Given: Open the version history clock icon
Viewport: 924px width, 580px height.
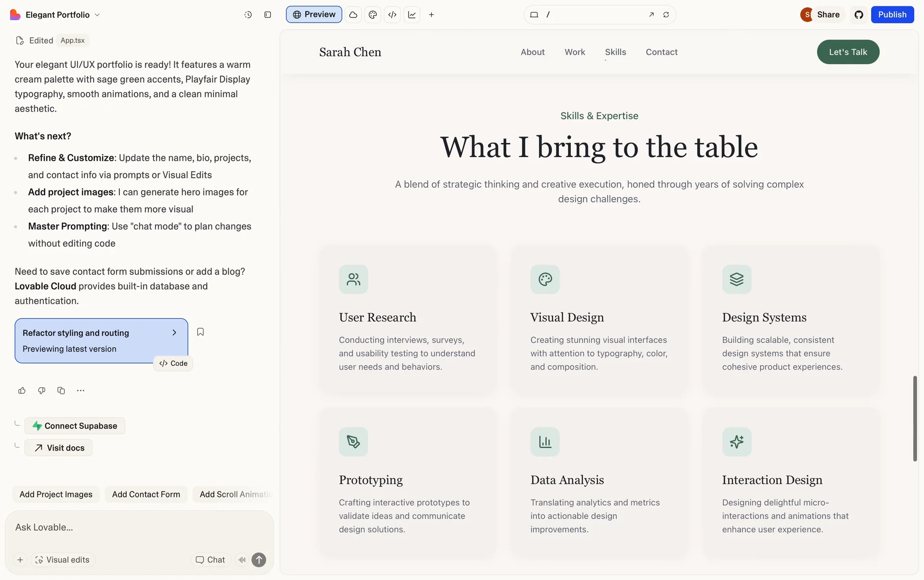Looking at the screenshot, I should pyautogui.click(x=248, y=14).
